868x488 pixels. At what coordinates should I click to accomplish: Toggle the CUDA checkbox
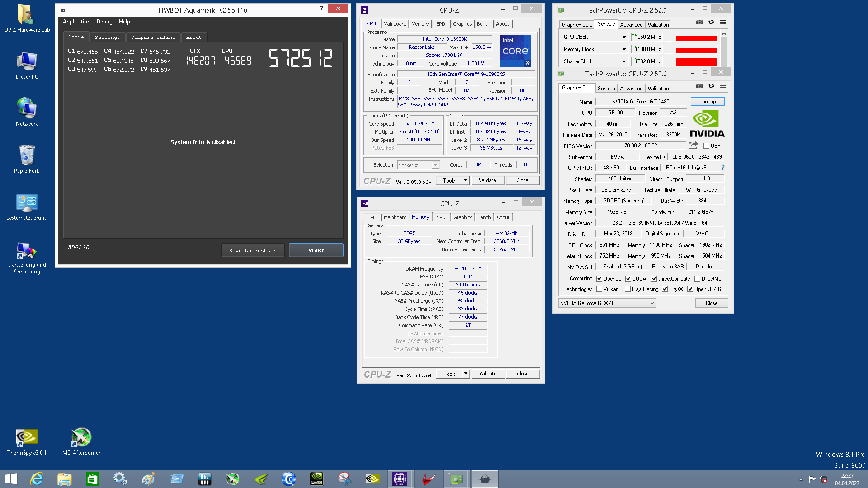tap(628, 279)
